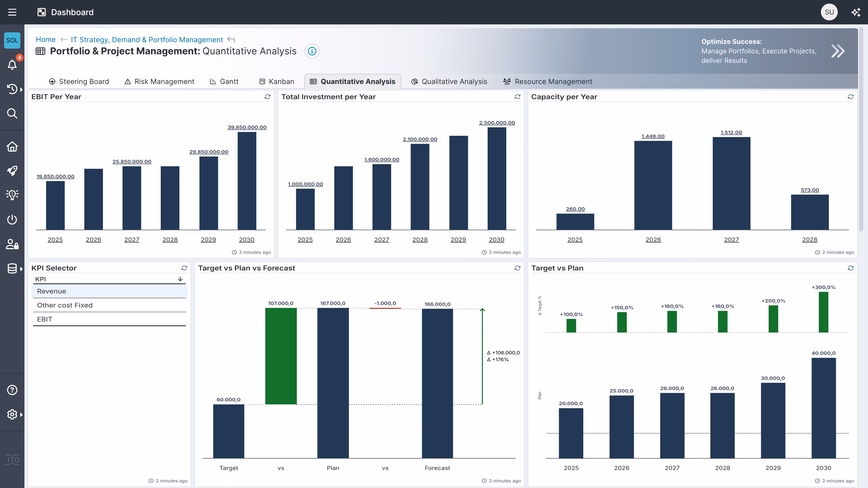Refresh the Capacity per Year chart
This screenshot has height=488, width=868.
851,97
